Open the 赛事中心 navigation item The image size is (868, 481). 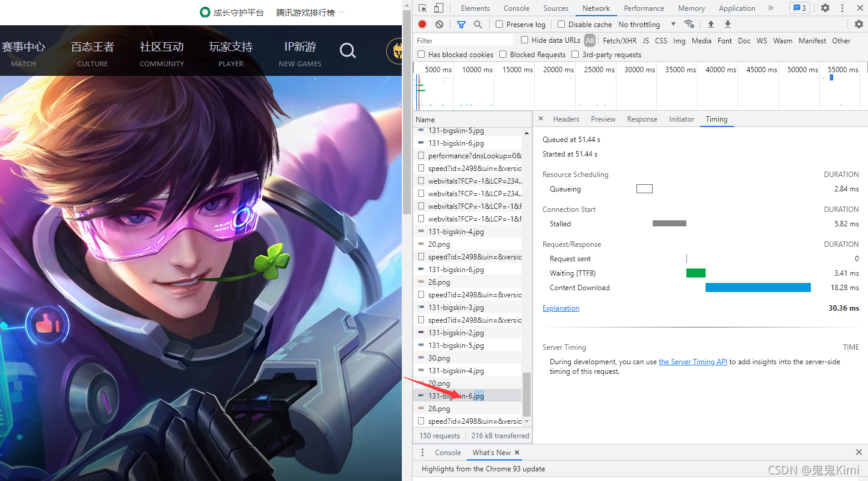click(23, 52)
